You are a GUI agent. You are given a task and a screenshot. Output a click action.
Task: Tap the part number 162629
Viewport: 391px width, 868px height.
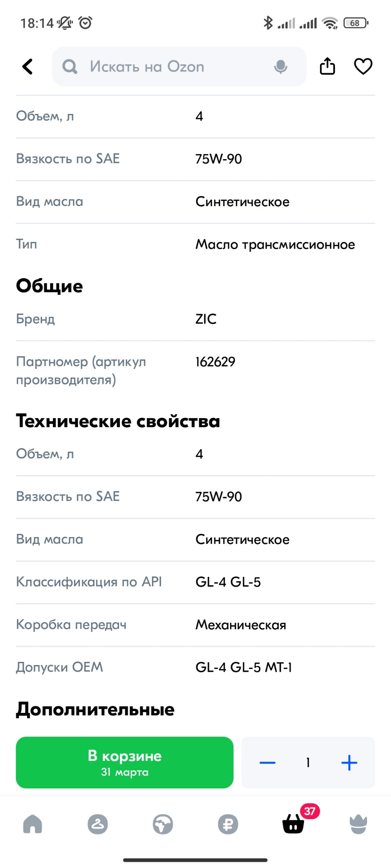[x=215, y=362]
